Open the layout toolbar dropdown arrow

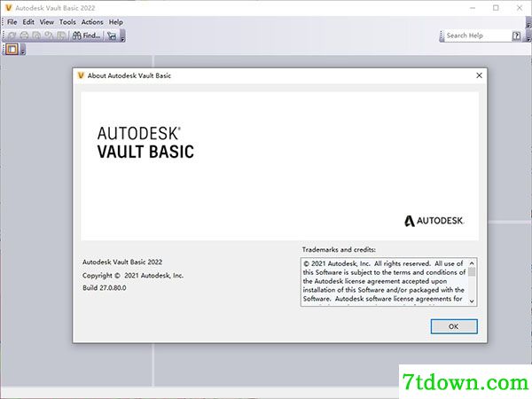23,51
